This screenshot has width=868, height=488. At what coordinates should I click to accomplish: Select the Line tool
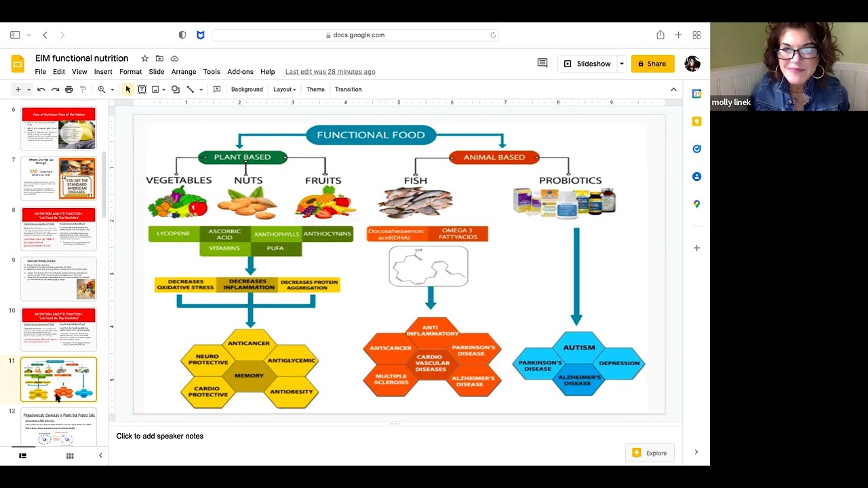point(191,89)
